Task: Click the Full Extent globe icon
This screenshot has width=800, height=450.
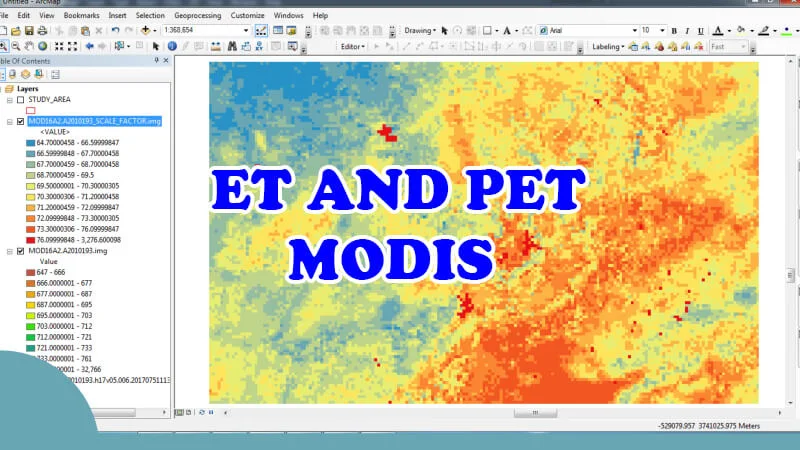Action: [42, 46]
